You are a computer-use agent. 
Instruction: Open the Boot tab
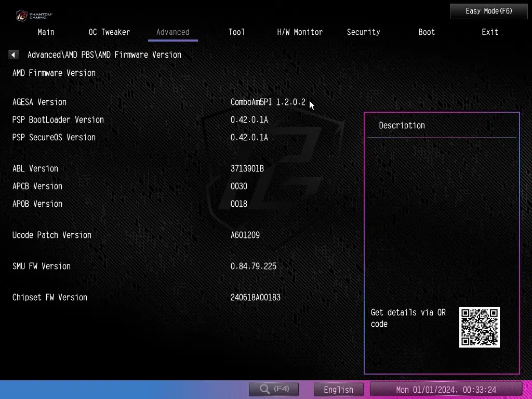[x=427, y=32]
